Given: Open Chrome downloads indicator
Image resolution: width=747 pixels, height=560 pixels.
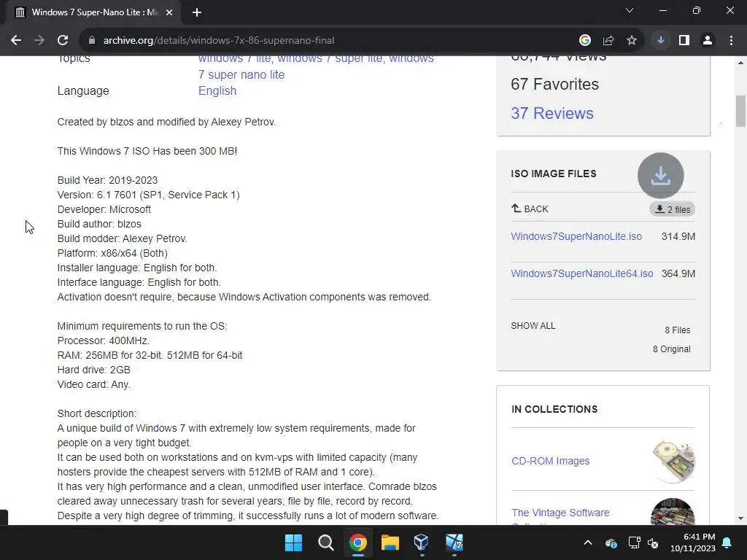Looking at the screenshot, I should point(661,41).
